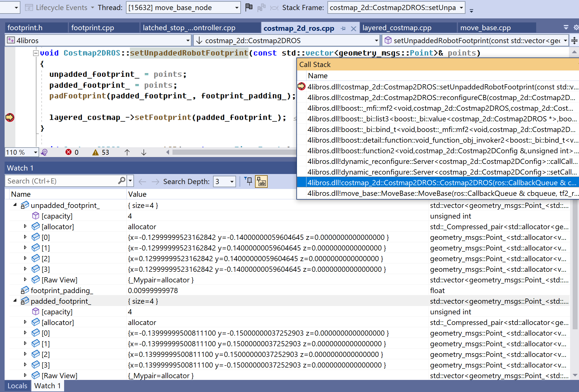Expand [Raw View] under unpadded_footprint_
This screenshot has width=579, height=392.
[x=25, y=280]
